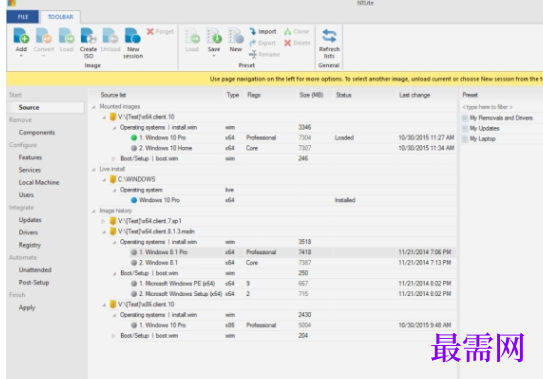543x379 pixels.
Task: Click the New preset icon
Action: point(236,36)
